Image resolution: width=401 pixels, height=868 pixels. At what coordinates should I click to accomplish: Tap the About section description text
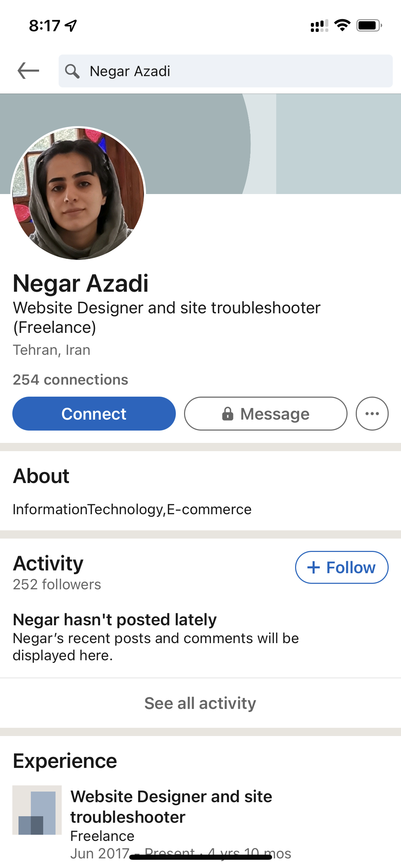tap(132, 509)
